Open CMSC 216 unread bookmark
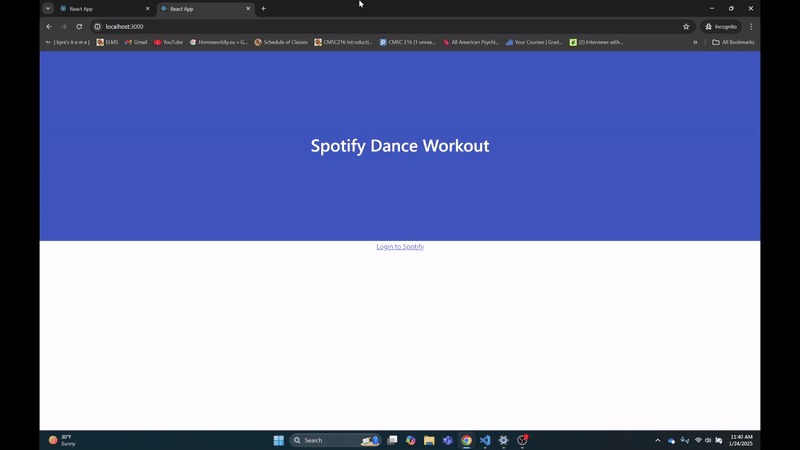The width and height of the screenshot is (800, 450). point(407,42)
